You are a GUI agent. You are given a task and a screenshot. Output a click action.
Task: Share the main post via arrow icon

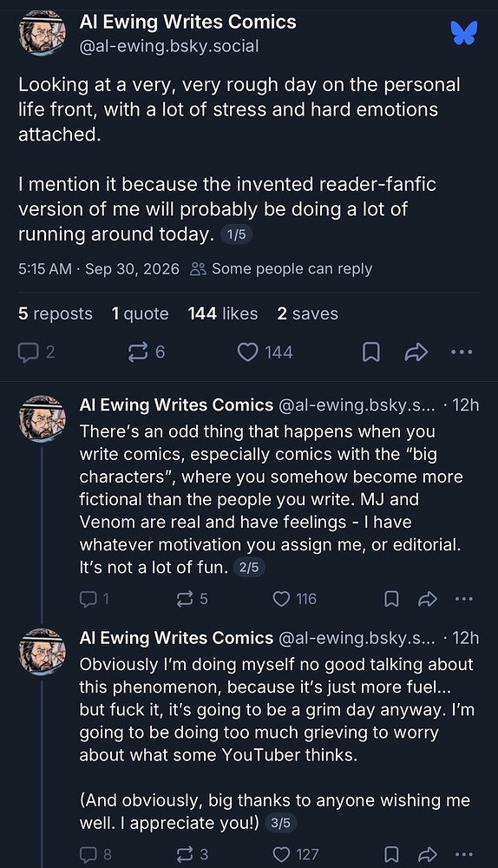(x=416, y=352)
